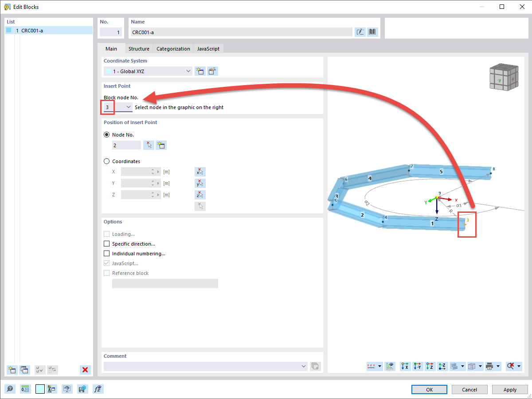Expand the Comment dropdown arrow
Screen dimensions: 532x399
click(x=304, y=366)
